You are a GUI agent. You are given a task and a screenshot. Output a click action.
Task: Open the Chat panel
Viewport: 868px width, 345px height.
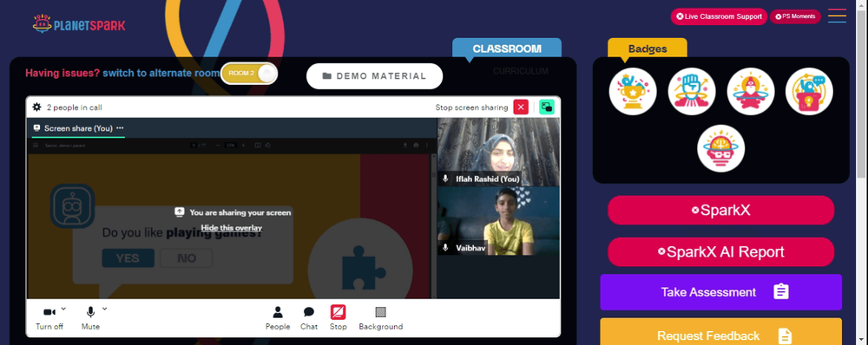(309, 319)
